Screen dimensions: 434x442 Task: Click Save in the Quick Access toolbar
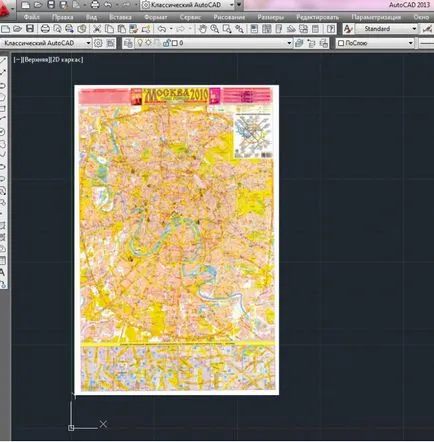[x=51, y=5]
